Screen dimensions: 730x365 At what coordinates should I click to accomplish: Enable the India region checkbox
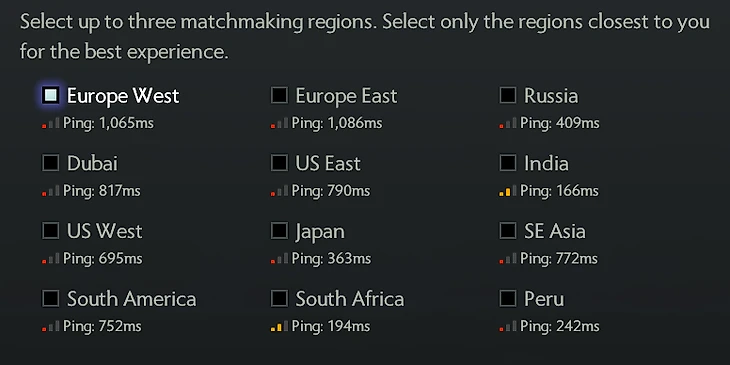508,163
